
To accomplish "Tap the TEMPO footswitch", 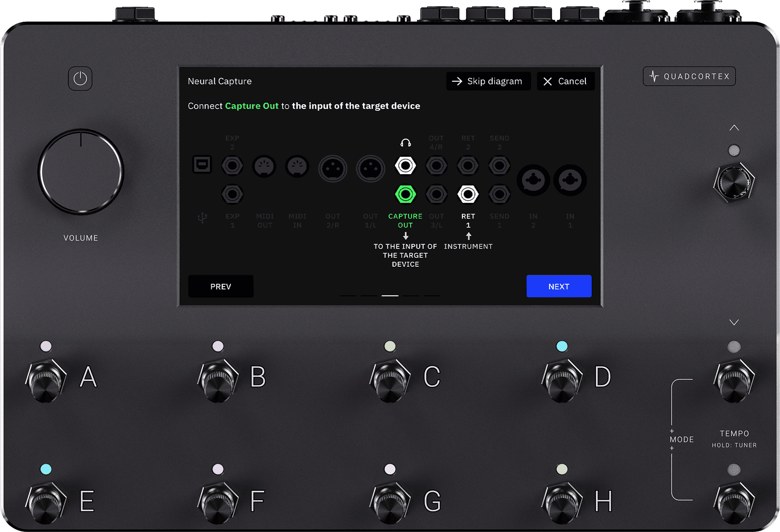I will [x=734, y=503].
